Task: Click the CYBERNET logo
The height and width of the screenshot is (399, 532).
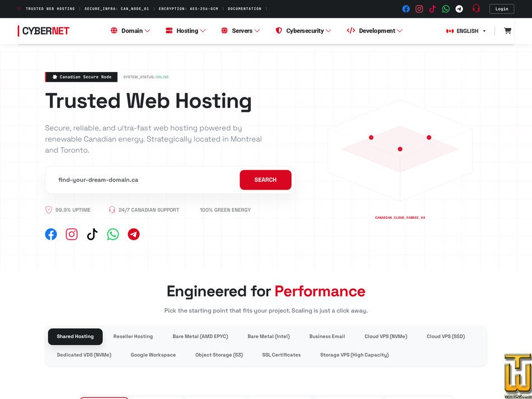Action: [x=44, y=31]
